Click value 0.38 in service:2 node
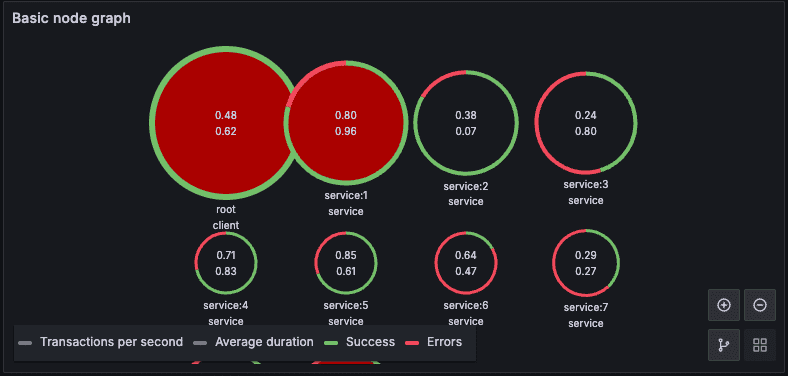 pos(466,115)
